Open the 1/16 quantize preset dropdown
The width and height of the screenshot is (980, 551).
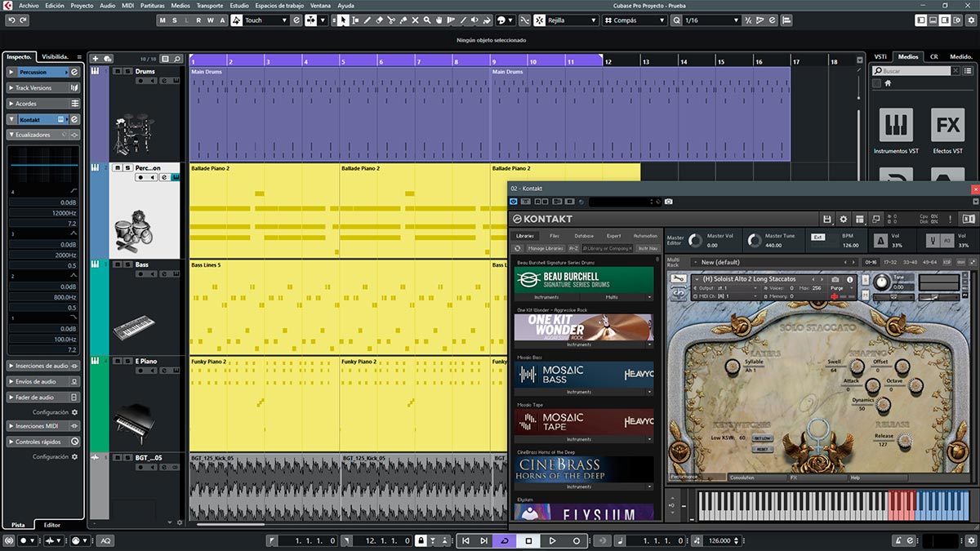click(711, 20)
